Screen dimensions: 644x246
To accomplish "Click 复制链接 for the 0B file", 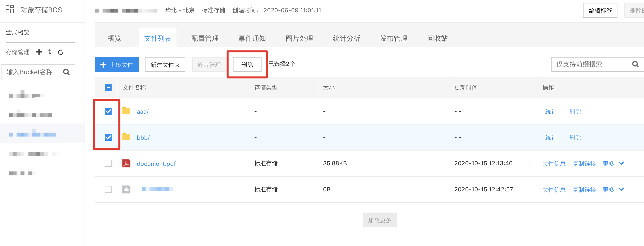I will [x=584, y=189].
